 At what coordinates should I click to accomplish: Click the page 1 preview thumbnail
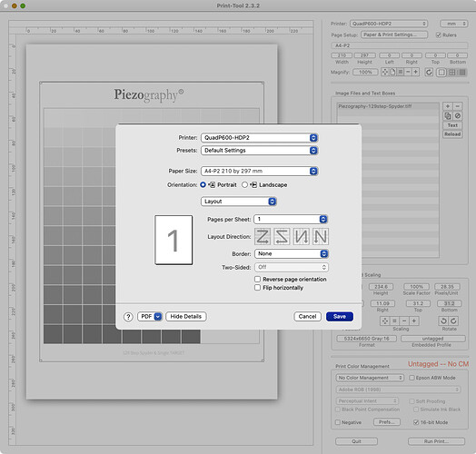pos(174,240)
